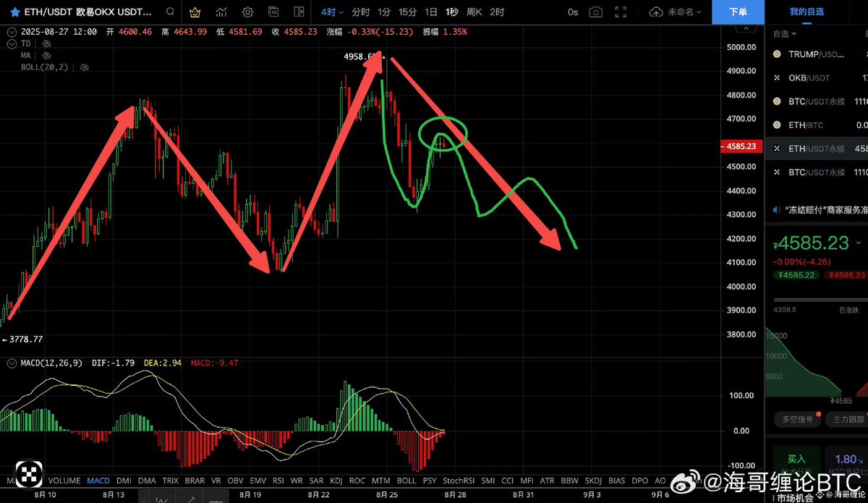Switch to 分时 timeframe
Screen dimensions: 868x503
360,12
